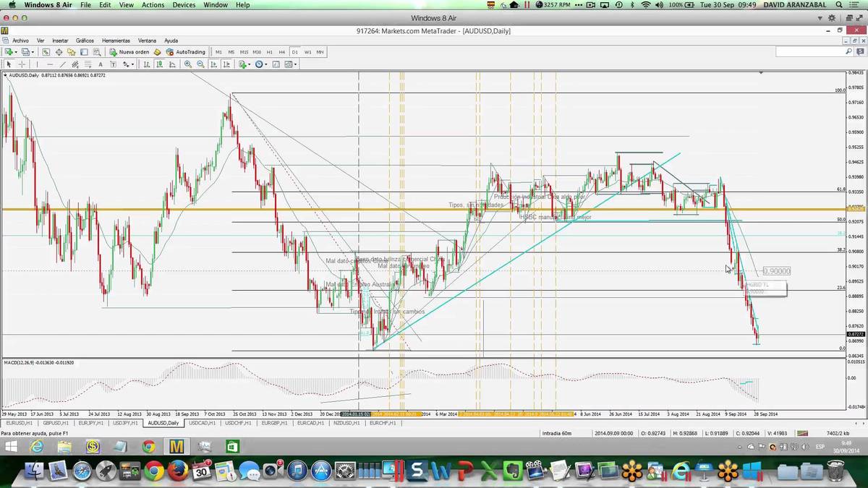The height and width of the screenshot is (488, 868).
Task: Click the search input field
Action: point(809,52)
